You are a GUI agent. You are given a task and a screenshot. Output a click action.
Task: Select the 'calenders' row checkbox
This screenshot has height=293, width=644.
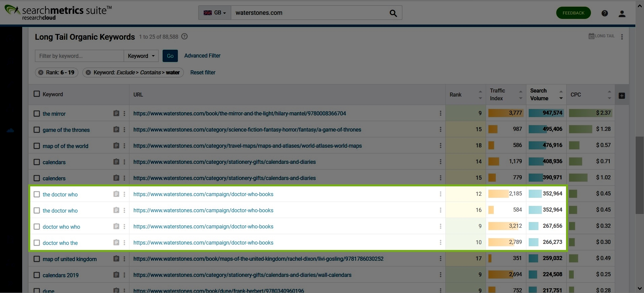tap(37, 178)
